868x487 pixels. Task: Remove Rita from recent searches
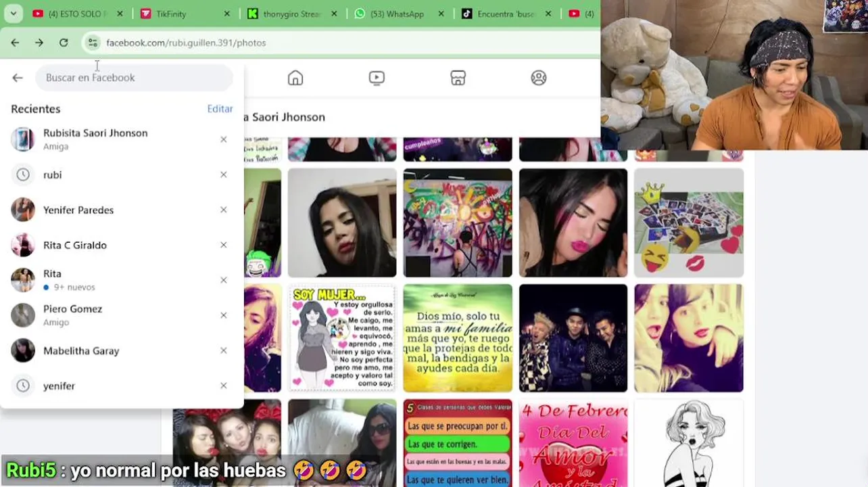[x=224, y=280]
